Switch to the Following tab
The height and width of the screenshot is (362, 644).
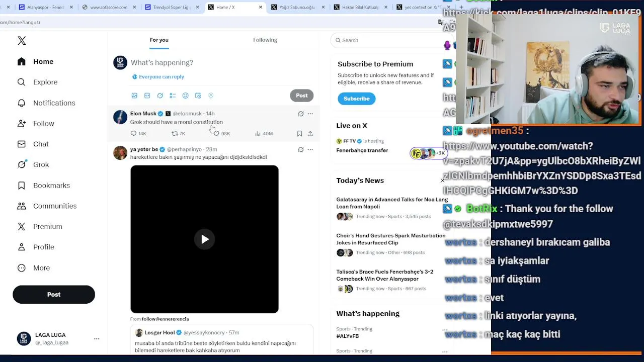(265, 40)
